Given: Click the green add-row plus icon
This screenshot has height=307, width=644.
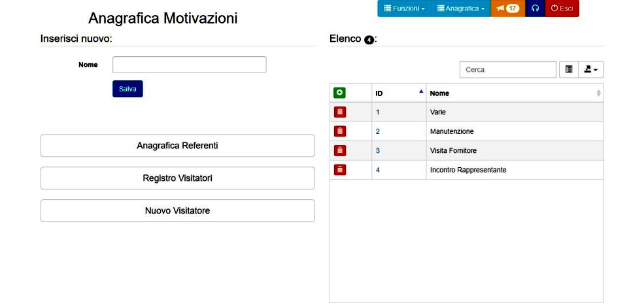Looking at the screenshot, I should pyautogui.click(x=339, y=93).
